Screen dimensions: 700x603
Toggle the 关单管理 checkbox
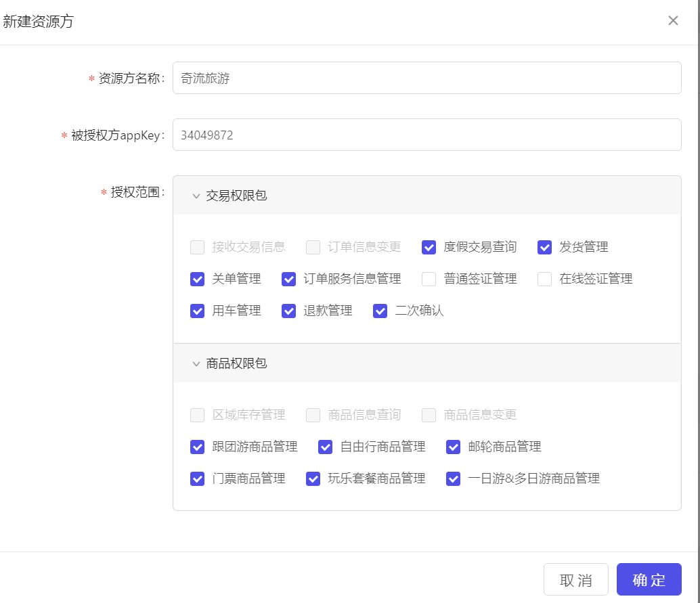pyautogui.click(x=198, y=279)
